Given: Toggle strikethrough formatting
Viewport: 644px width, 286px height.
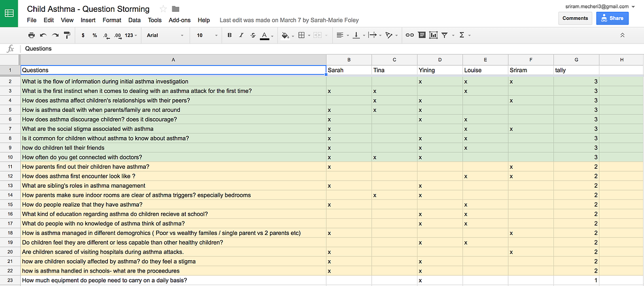Looking at the screenshot, I should click(252, 35).
